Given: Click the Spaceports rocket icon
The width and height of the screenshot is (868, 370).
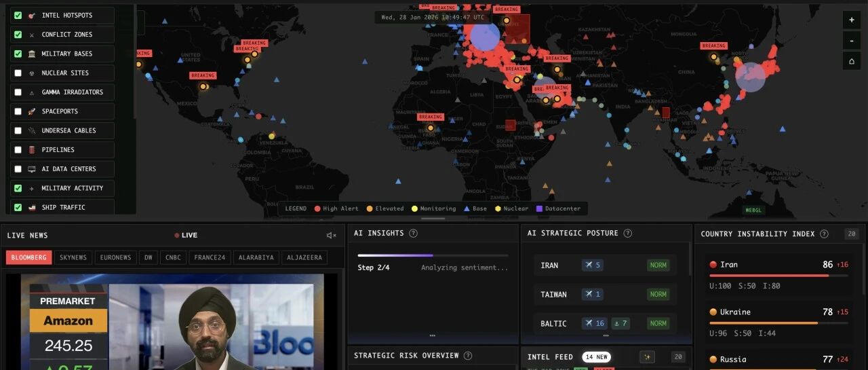Looking at the screenshot, I should 32,111.
